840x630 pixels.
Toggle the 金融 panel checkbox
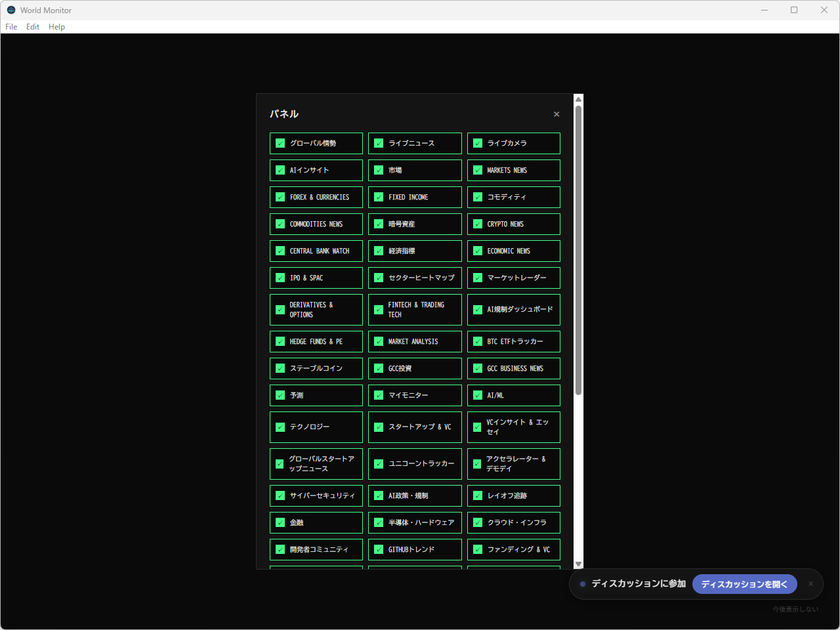click(280, 522)
